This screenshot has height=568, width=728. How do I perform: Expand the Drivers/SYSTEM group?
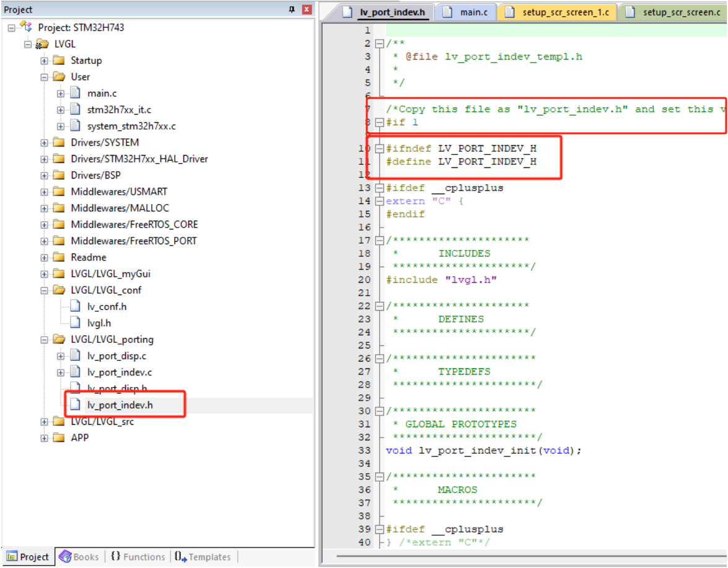tap(44, 143)
